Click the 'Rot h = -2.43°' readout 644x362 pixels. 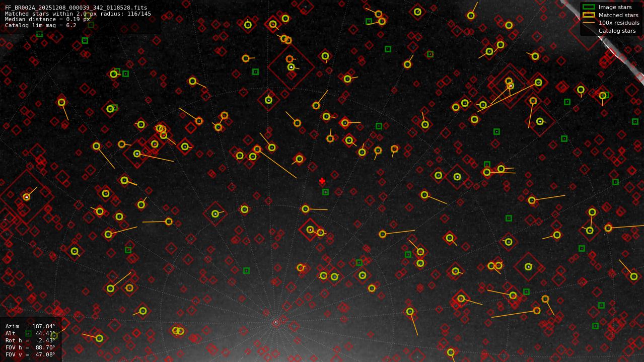30,340
